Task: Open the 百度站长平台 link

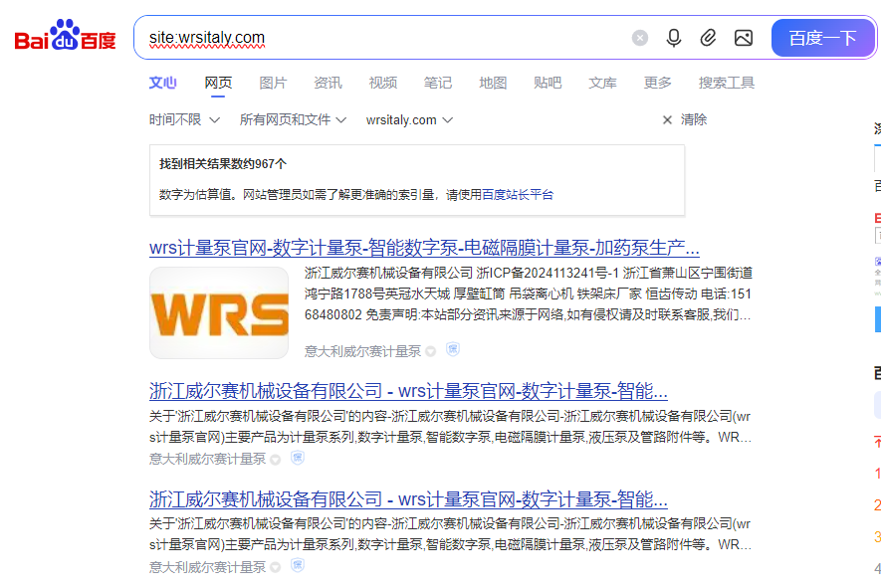Action: 518,194
